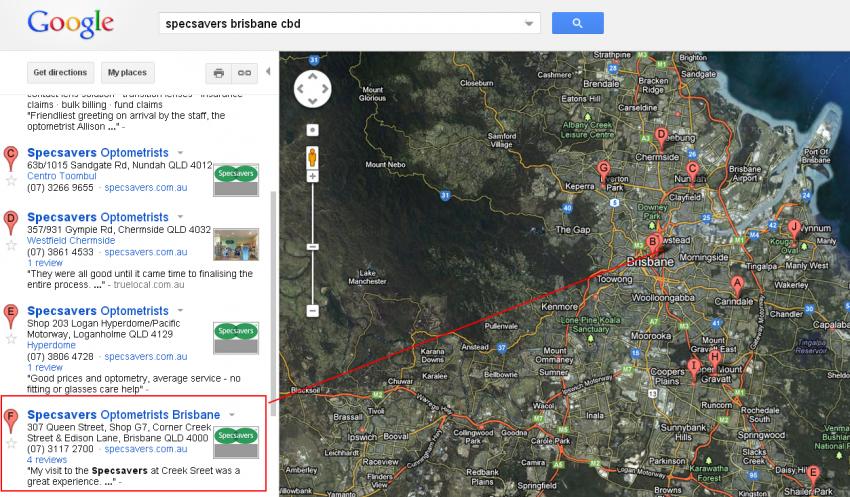Open Specsavers Optometrists Nundah result title
The image size is (850, 497).
pyautogui.click(x=98, y=153)
